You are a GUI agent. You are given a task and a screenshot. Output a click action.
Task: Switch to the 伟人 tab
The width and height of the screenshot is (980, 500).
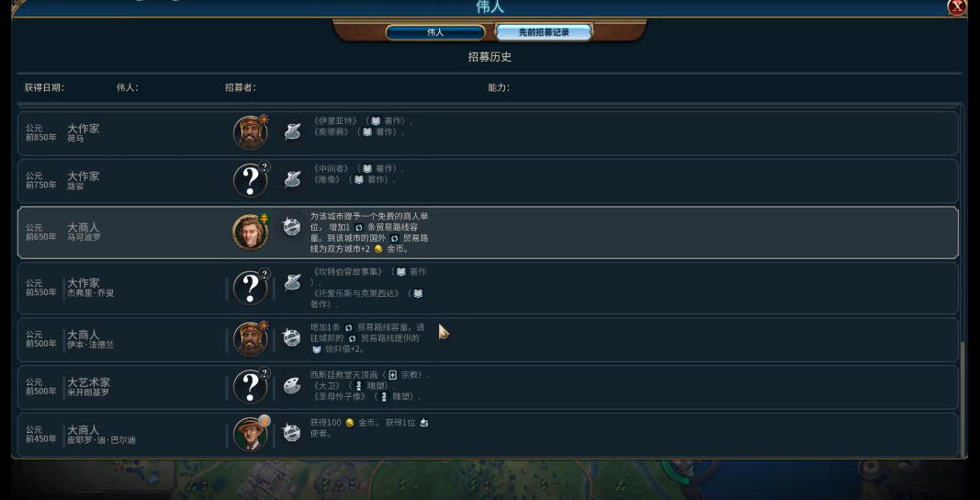[x=435, y=32]
